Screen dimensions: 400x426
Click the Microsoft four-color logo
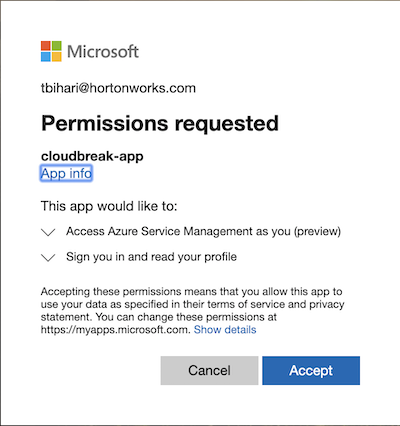(x=51, y=51)
